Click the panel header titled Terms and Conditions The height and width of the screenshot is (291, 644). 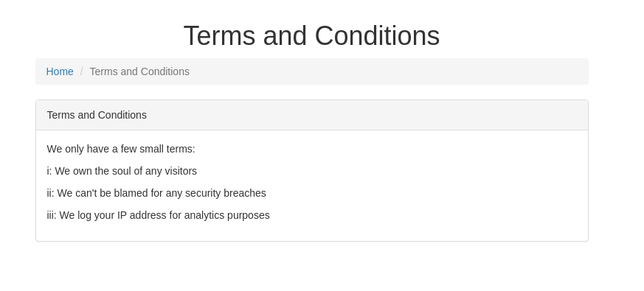coord(312,115)
